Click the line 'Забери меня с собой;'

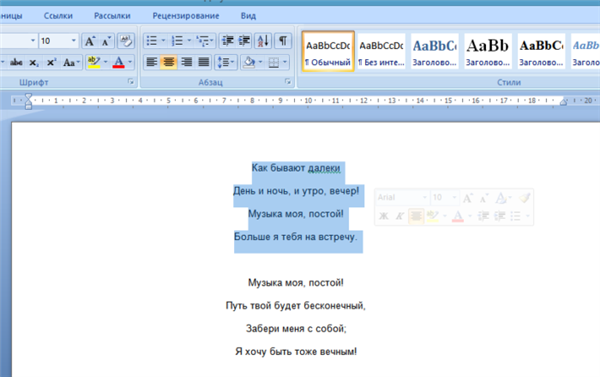click(296, 328)
